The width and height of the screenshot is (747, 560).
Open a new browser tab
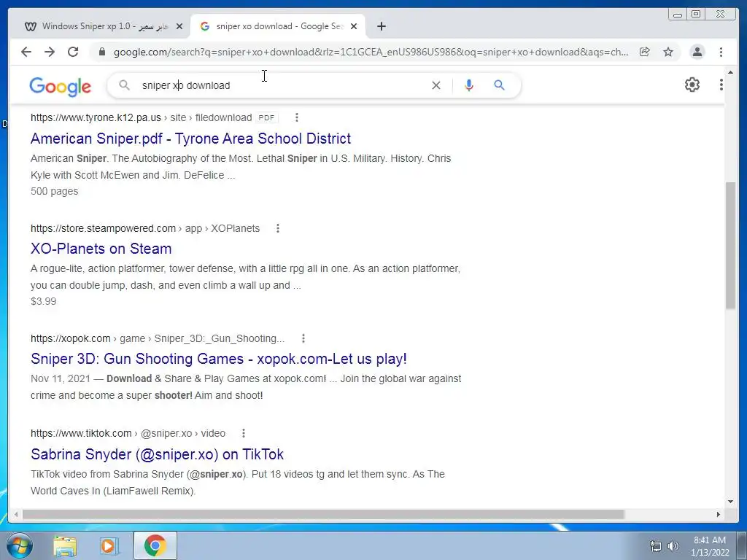(x=381, y=26)
